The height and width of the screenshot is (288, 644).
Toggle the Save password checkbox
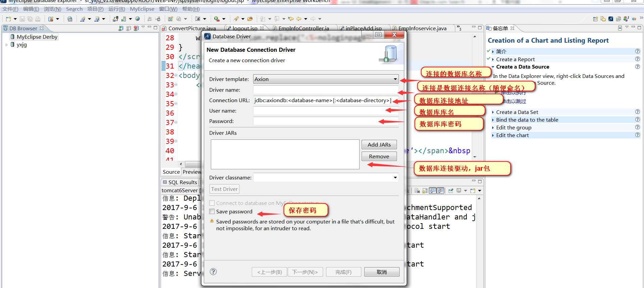[212, 211]
